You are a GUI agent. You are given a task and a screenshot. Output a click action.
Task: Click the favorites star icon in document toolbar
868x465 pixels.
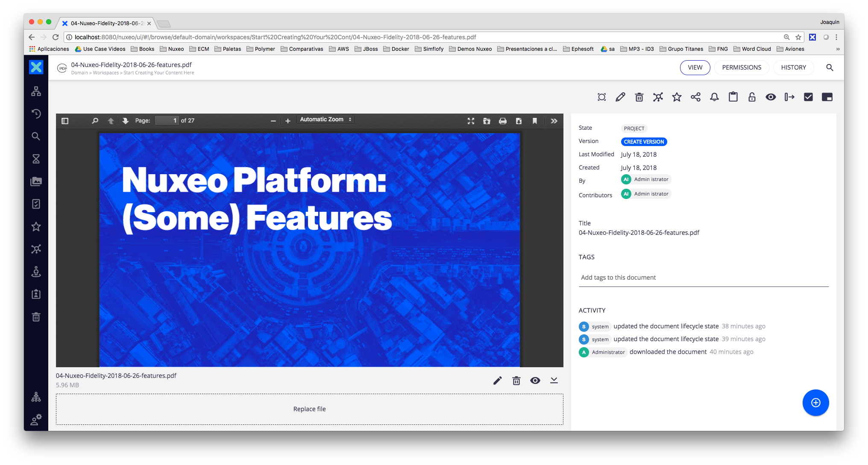pyautogui.click(x=677, y=97)
